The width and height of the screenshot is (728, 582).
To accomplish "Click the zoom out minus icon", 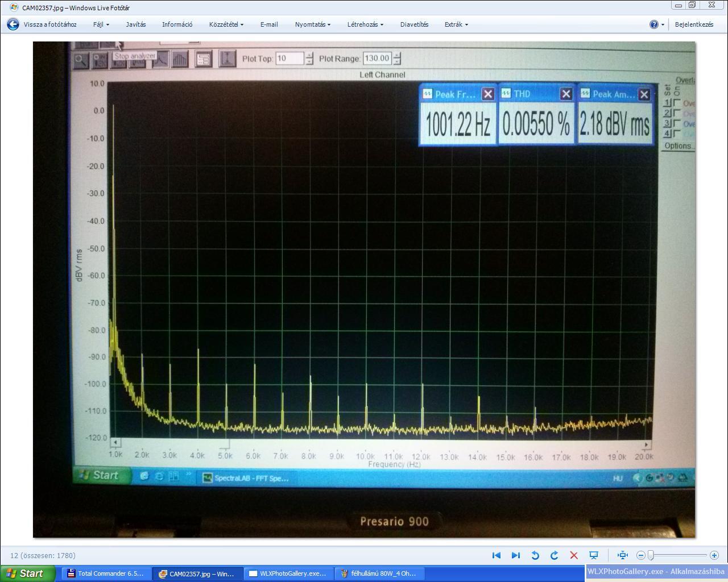I will pos(641,555).
